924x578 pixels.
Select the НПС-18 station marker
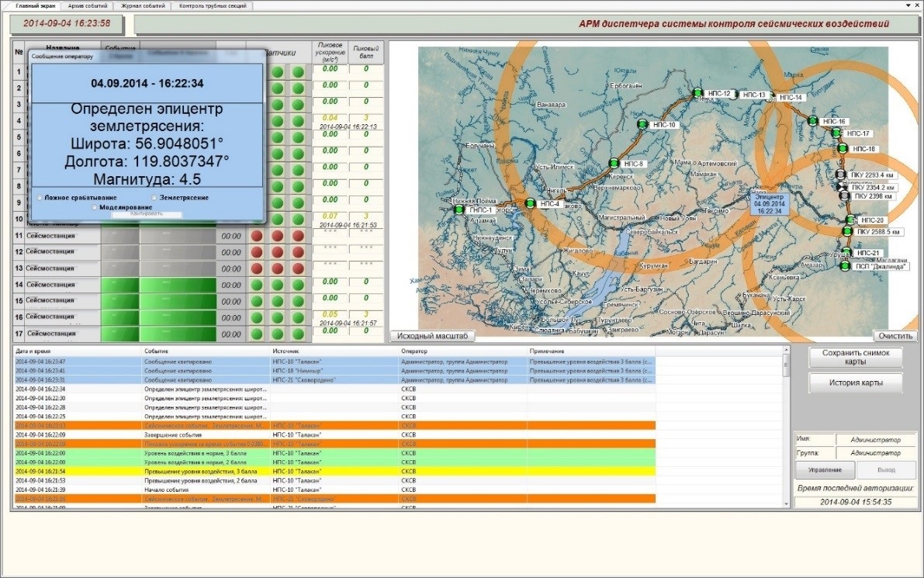click(843, 148)
